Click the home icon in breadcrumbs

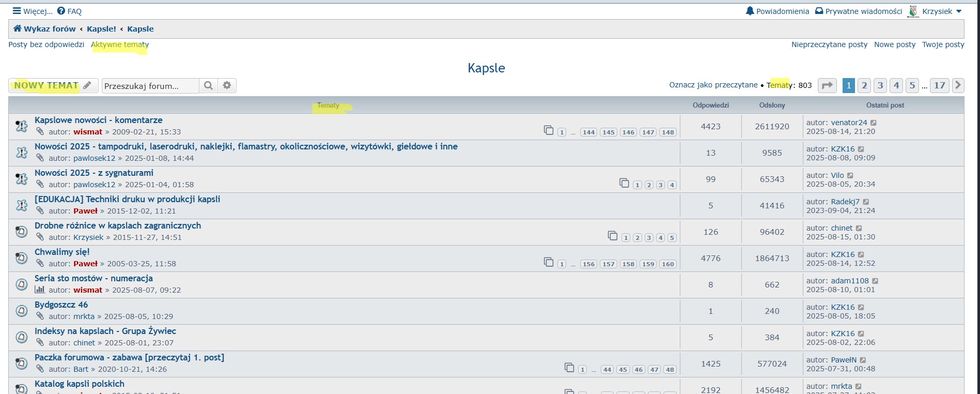click(x=18, y=29)
